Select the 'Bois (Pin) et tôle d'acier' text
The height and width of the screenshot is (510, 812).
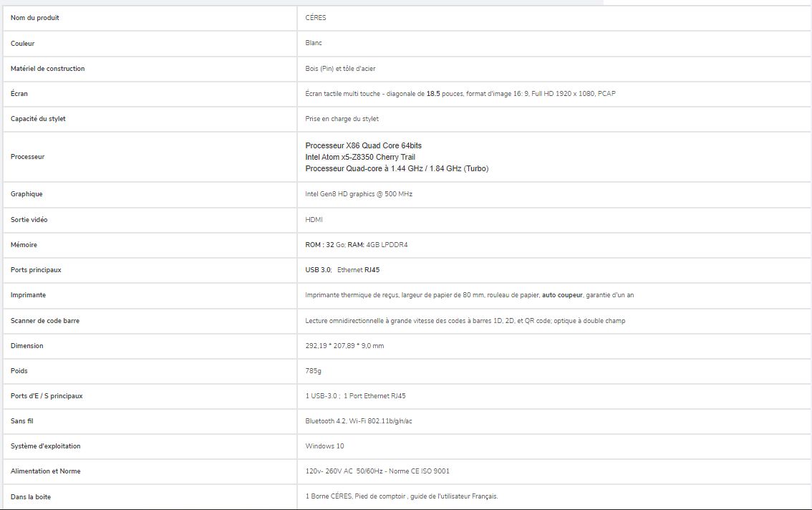340,69
